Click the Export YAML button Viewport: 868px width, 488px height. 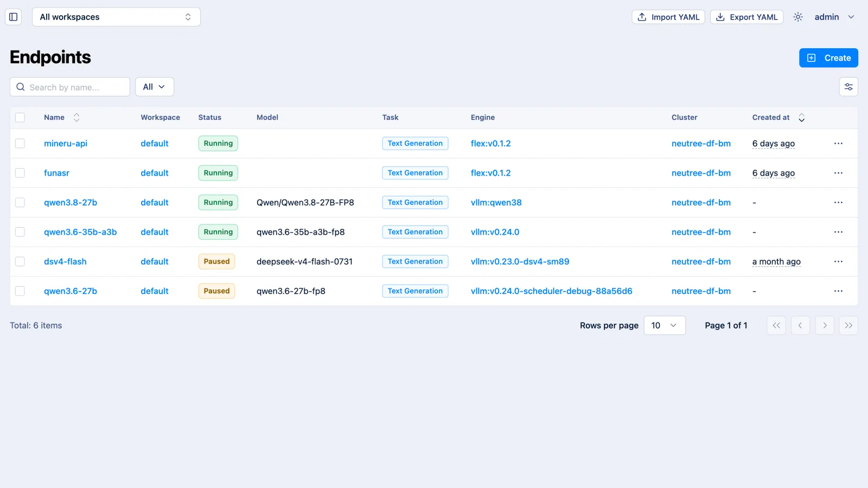pos(746,17)
